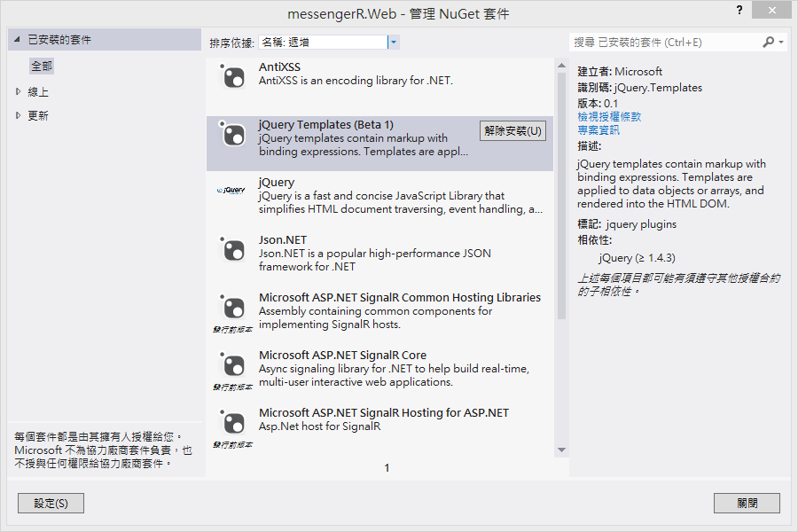This screenshot has width=798, height=532.
Task: Select the Json.NET package title
Action: (x=283, y=239)
